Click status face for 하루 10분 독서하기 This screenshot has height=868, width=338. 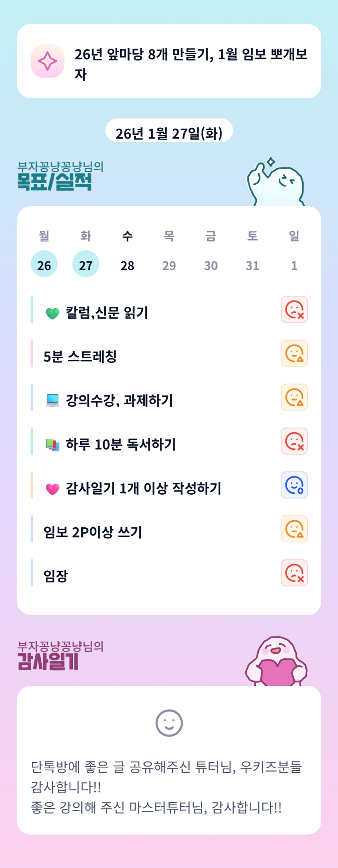click(294, 441)
